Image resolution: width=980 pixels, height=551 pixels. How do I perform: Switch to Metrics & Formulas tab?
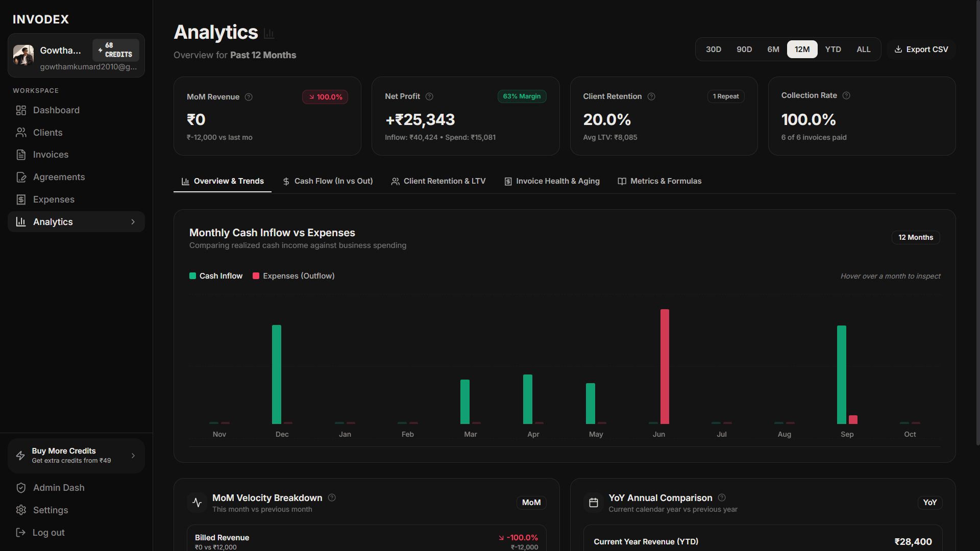pyautogui.click(x=659, y=181)
